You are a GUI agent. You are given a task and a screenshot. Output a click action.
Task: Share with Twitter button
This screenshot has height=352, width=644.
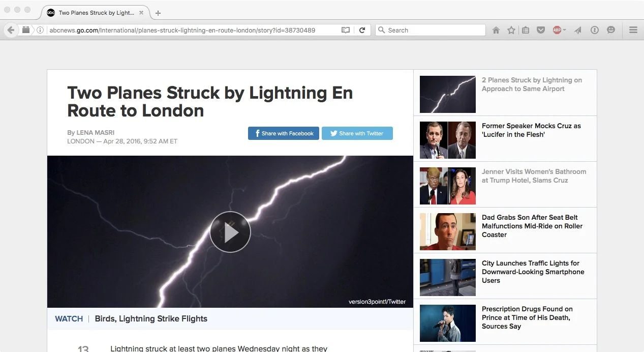357,133
